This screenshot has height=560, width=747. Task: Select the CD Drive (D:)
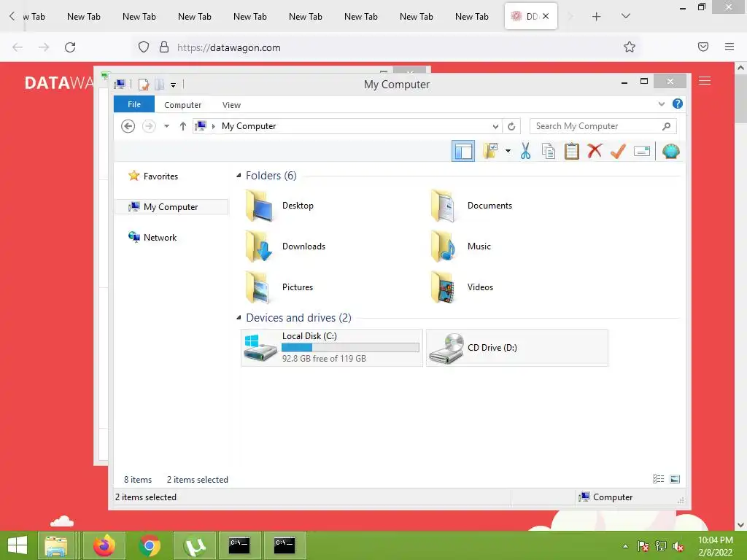[x=517, y=348]
